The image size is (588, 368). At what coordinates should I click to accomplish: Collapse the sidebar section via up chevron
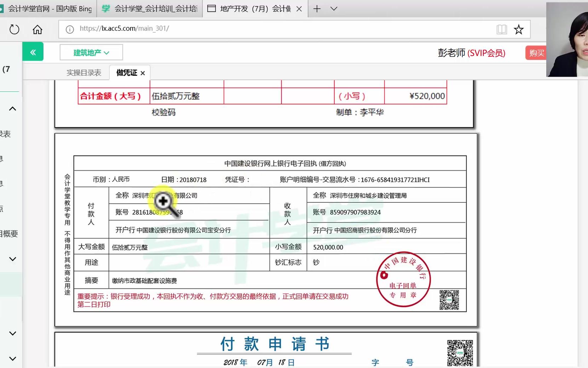pos(12,109)
